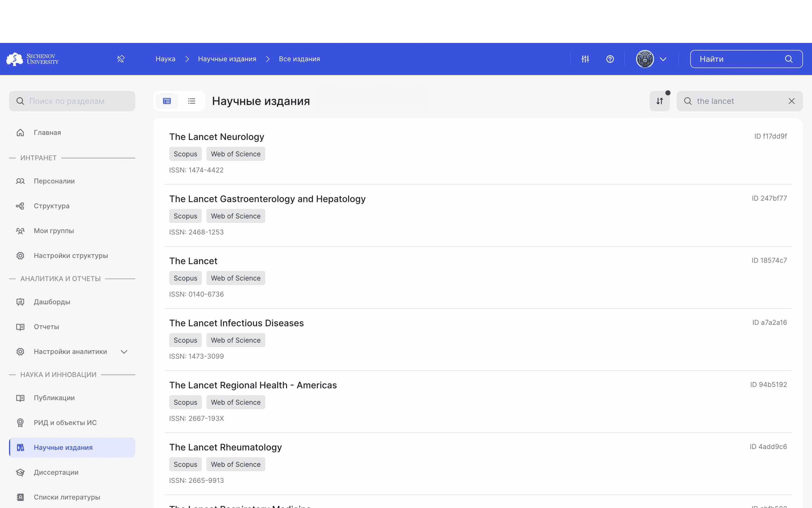This screenshot has height=508, width=812.
Task: Click the Дашборды presentation icon
Action: (x=20, y=302)
